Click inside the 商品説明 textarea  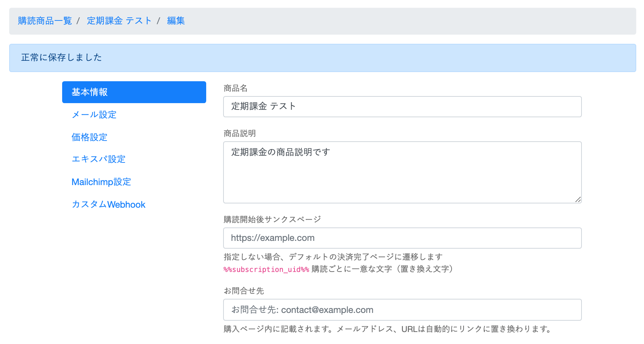[402, 172]
